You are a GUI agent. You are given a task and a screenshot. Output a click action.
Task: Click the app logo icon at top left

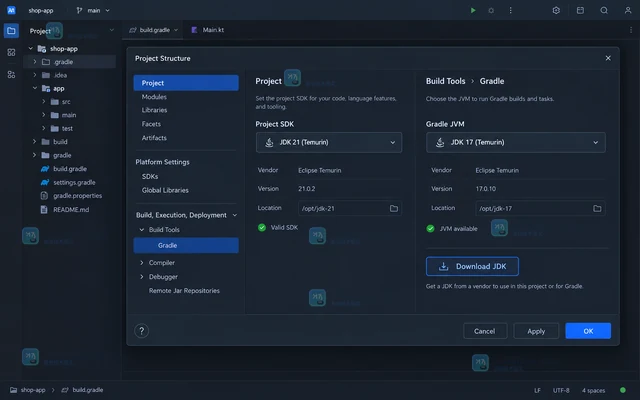pos(11,10)
